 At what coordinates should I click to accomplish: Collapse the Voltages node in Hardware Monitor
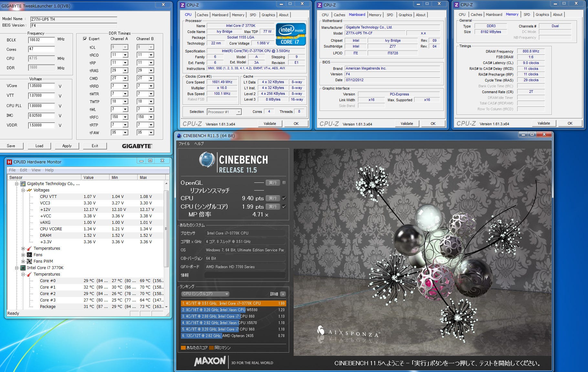23,190
